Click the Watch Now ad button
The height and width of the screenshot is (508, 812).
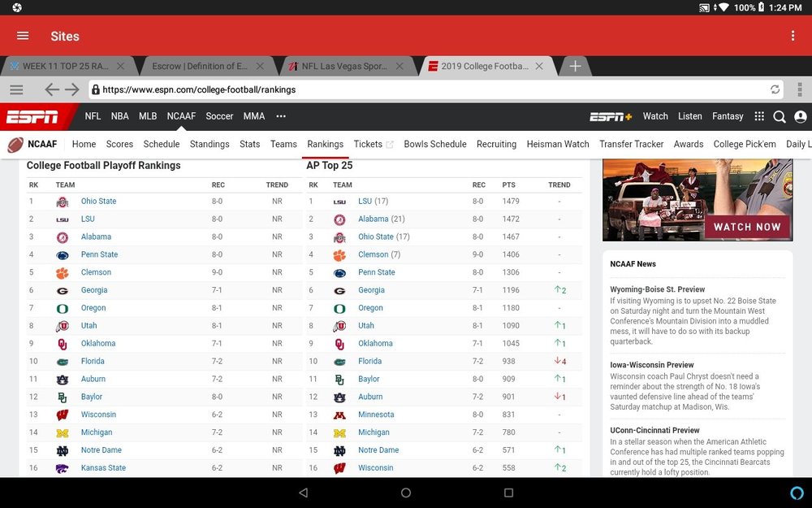pos(747,227)
